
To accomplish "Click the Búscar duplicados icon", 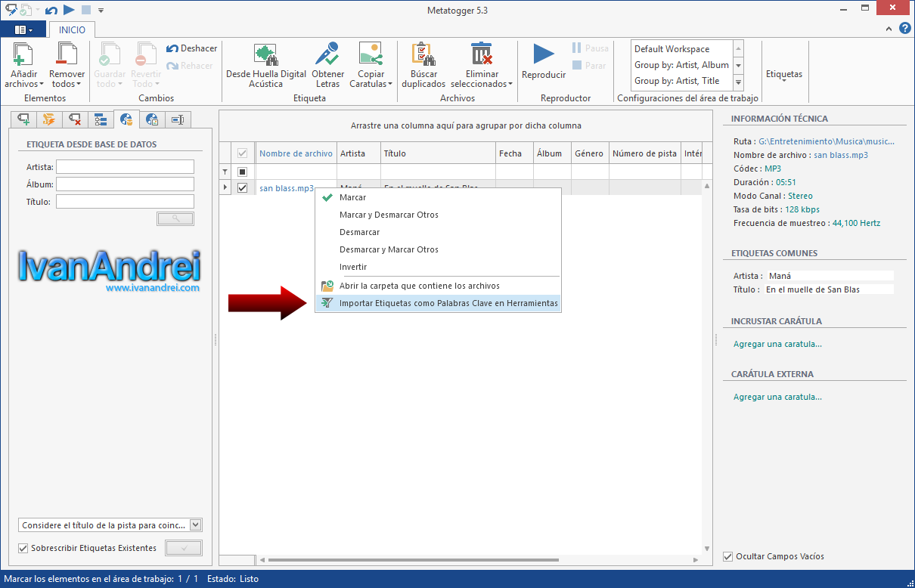I will (423, 54).
